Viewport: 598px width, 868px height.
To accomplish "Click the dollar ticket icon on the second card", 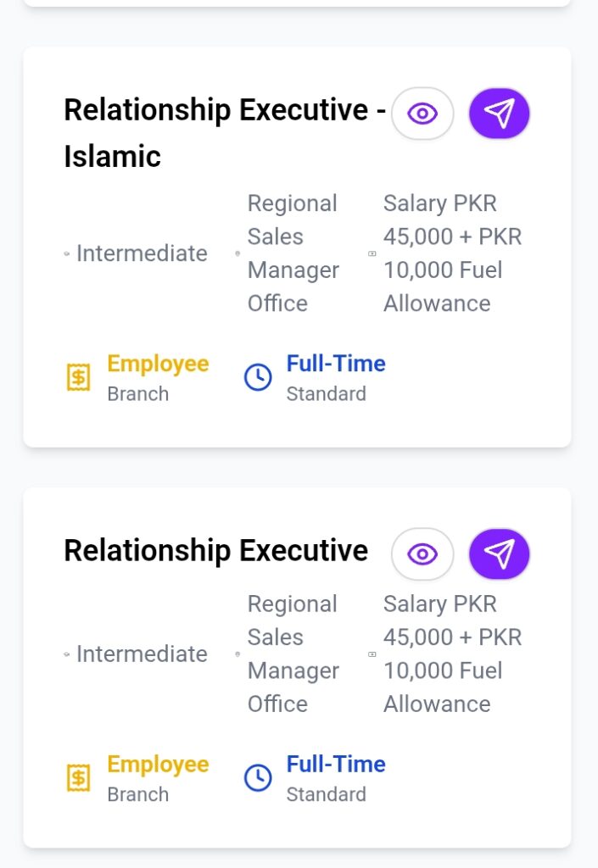I will click(78, 778).
